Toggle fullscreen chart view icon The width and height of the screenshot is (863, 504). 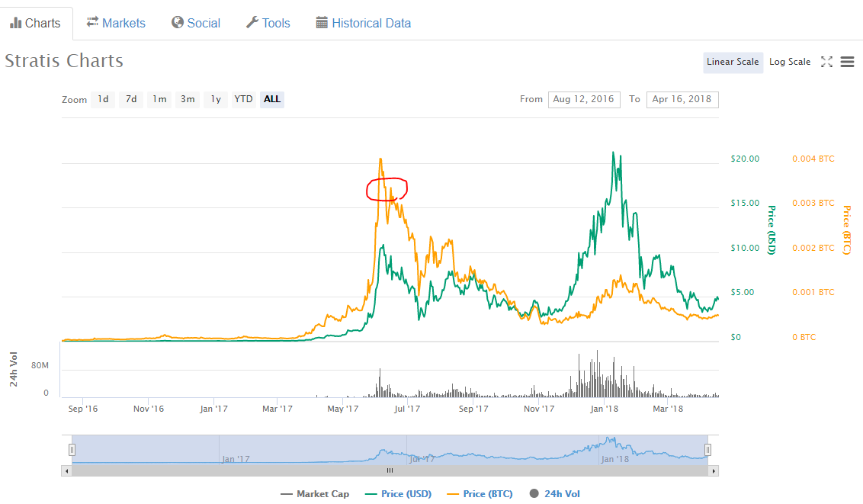(x=826, y=62)
